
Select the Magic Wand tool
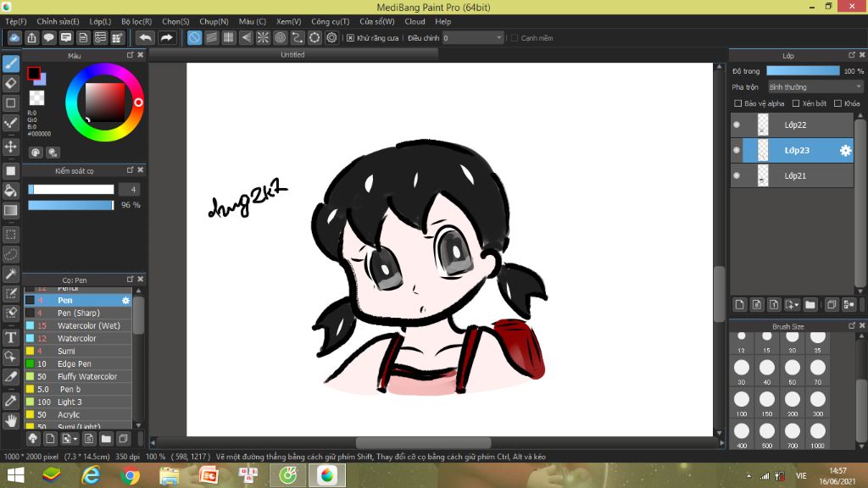(10, 274)
